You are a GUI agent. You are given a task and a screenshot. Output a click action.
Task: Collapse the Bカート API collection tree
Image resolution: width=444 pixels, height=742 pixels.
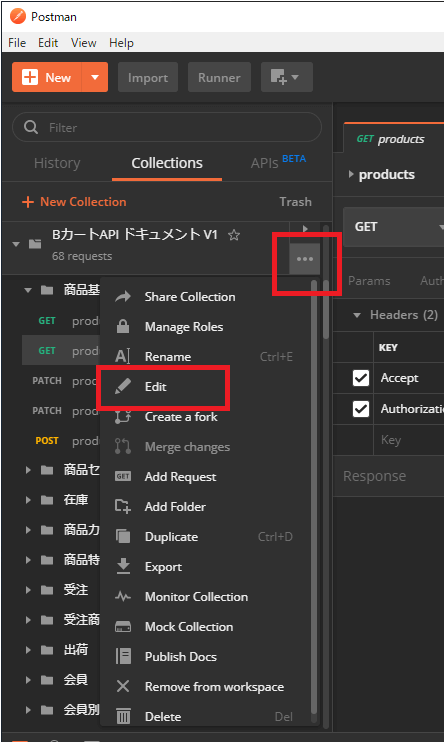pos(16,244)
